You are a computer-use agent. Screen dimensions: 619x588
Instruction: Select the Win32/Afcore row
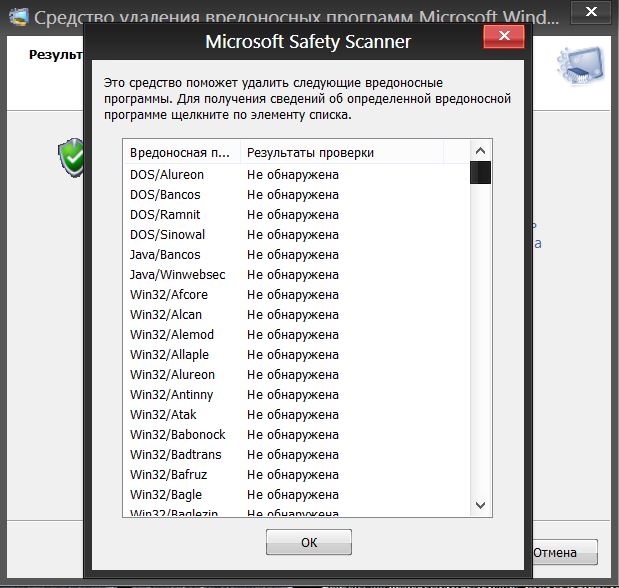click(169, 295)
